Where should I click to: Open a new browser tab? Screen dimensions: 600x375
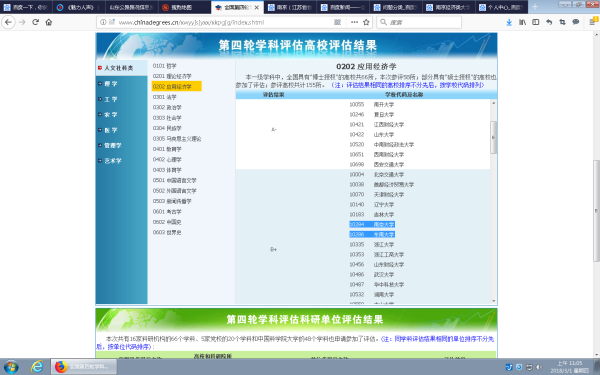pyautogui.click(x=535, y=7)
